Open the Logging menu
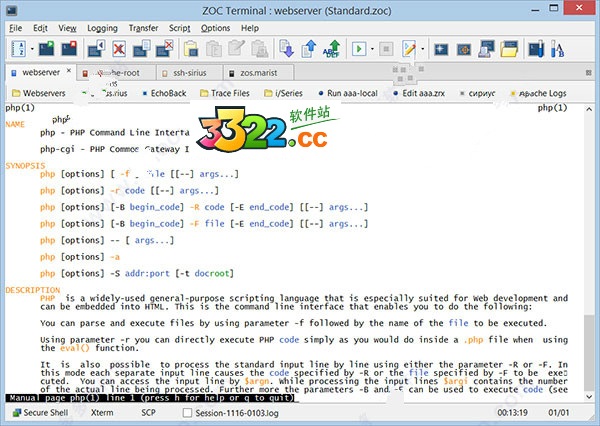Image resolution: width=600 pixels, height=426 pixels. [103, 28]
